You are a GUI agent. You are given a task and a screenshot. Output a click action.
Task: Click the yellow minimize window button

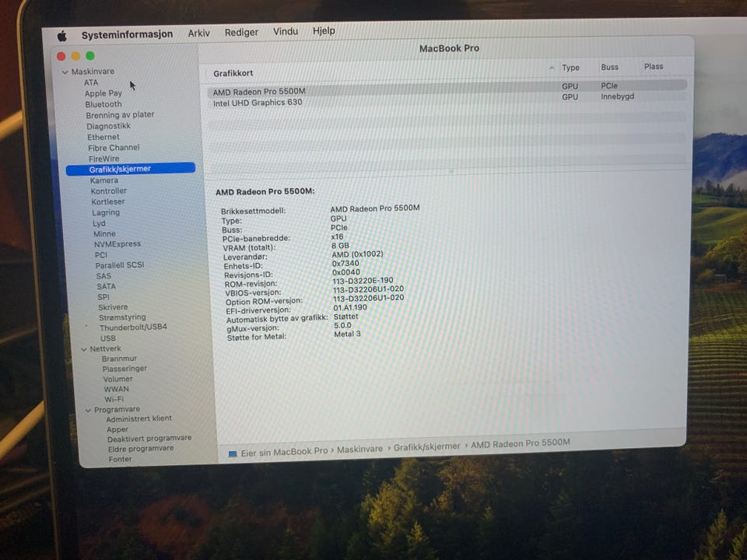tap(75, 56)
